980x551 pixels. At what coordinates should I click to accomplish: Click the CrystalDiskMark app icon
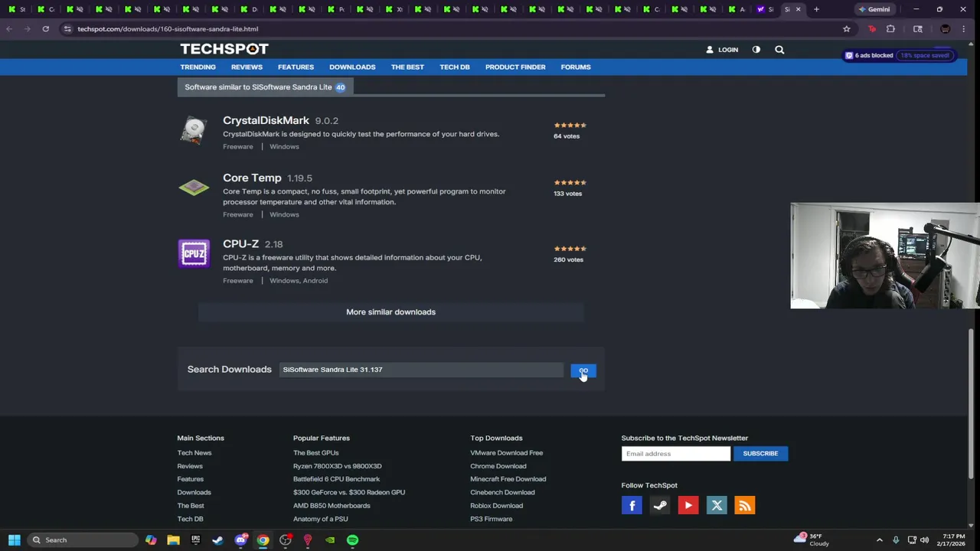click(194, 129)
